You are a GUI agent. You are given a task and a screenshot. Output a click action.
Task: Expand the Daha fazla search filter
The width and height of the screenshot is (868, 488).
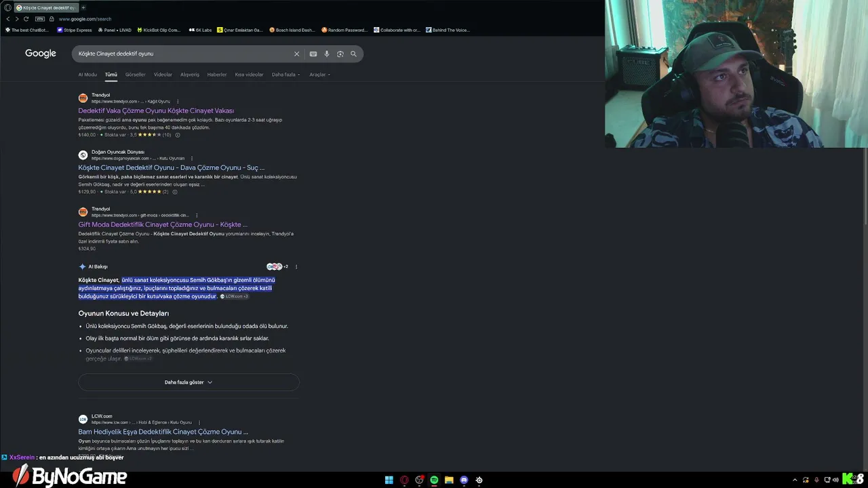[285, 75]
